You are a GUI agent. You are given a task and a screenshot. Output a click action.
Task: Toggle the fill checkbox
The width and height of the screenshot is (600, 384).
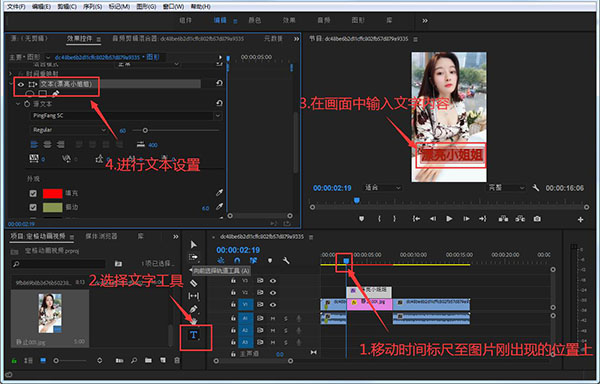(x=33, y=194)
